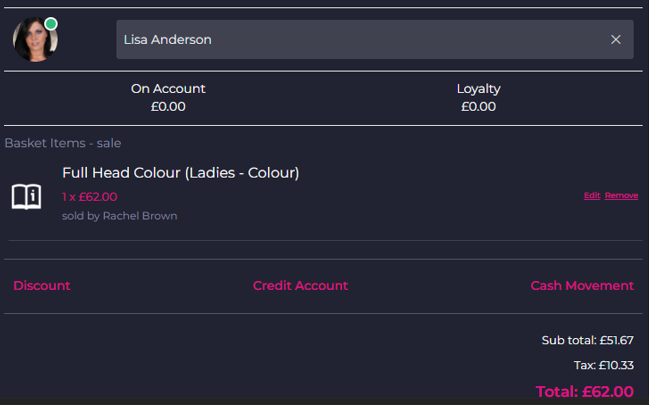The image size is (649, 405).
Task: Open the Cash Movement option
Action: pyautogui.click(x=582, y=286)
